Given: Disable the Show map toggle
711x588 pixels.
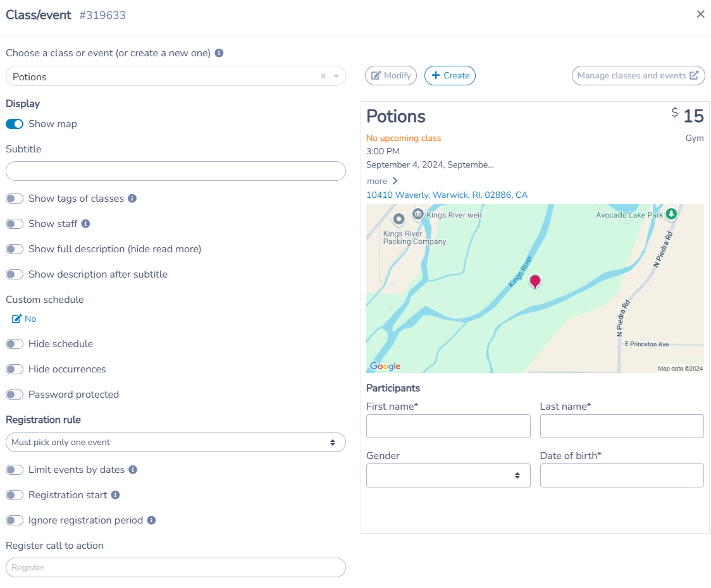Looking at the screenshot, I should click(15, 124).
